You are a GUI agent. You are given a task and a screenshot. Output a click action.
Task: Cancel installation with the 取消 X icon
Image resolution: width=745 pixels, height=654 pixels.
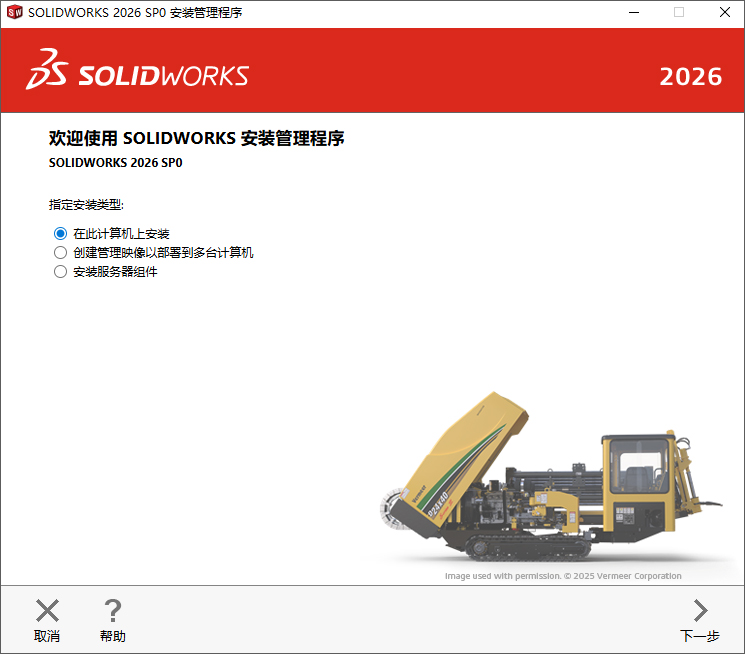click(x=47, y=611)
